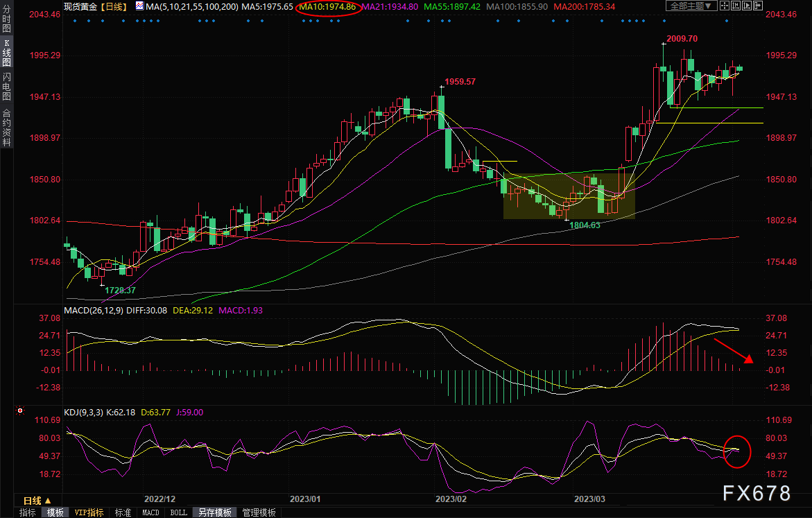Viewport: 812px width, 518px height.
Task: Click the MA indicator chart icon
Action: pos(140,6)
